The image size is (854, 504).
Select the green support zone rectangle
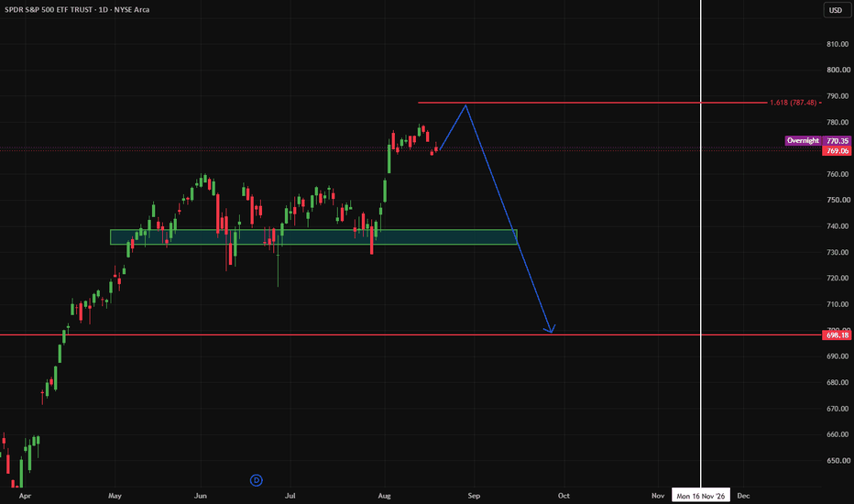click(x=313, y=237)
